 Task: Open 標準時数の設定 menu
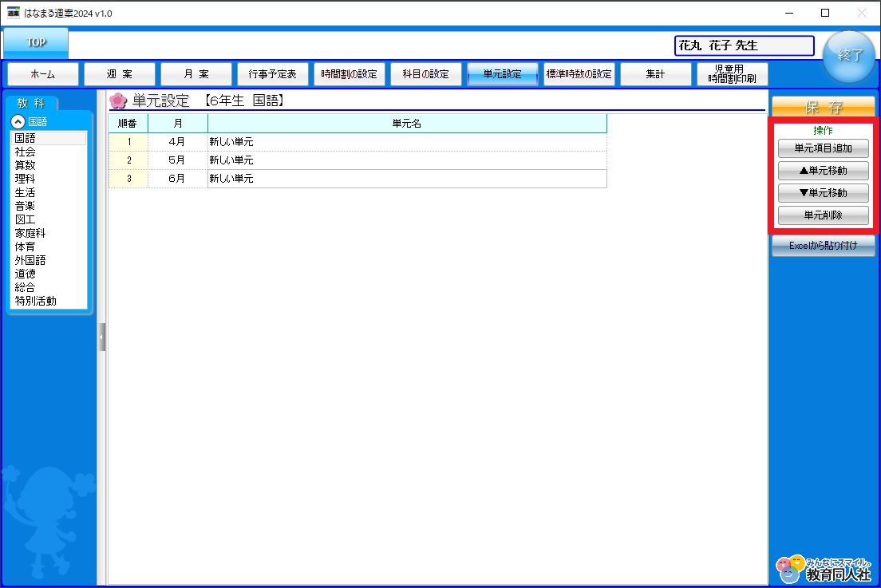(x=579, y=74)
